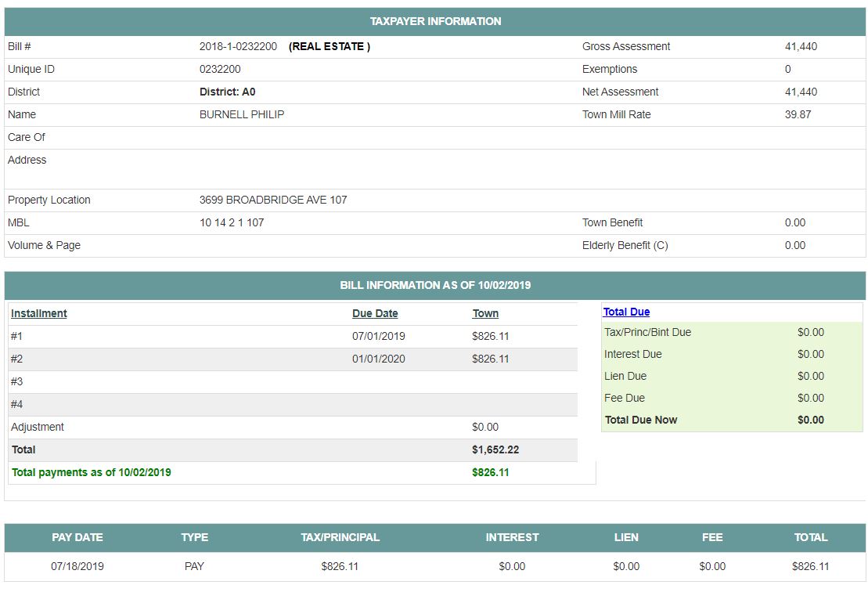Select the green total payments amount $826.11
Viewport: 868px width, 592px height.
tap(491, 472)
